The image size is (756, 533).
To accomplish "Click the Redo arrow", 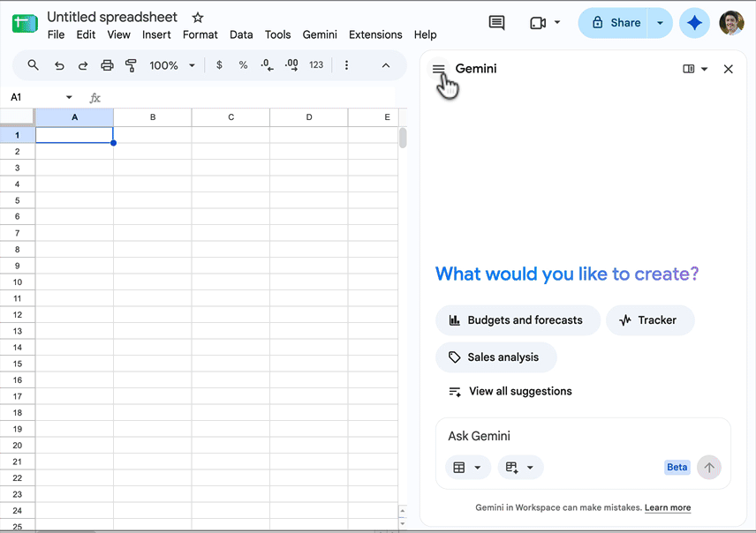I will 83,65.
